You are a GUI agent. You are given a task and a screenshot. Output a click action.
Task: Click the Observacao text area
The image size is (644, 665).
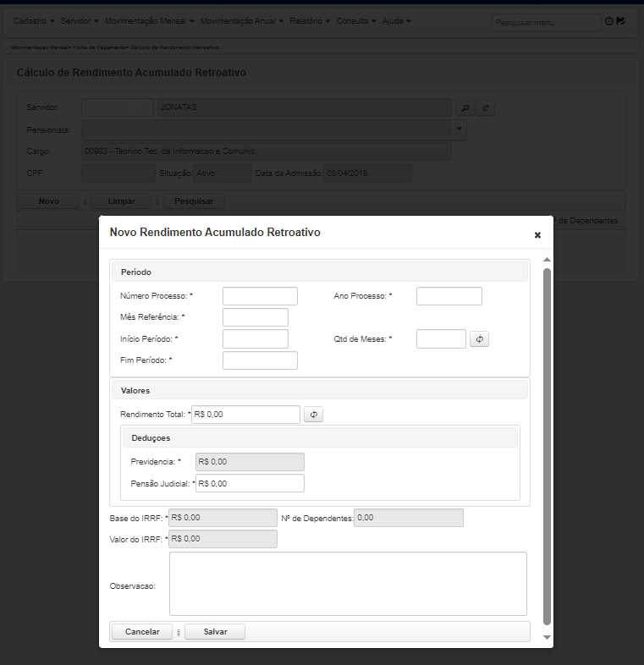[348, 584]
